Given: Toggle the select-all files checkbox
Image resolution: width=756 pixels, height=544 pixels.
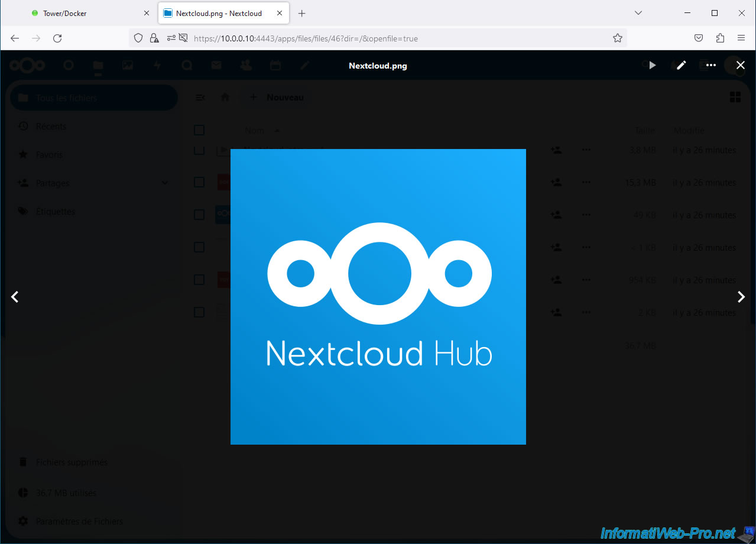Looking at the screenshot, I should coord(199,130).
